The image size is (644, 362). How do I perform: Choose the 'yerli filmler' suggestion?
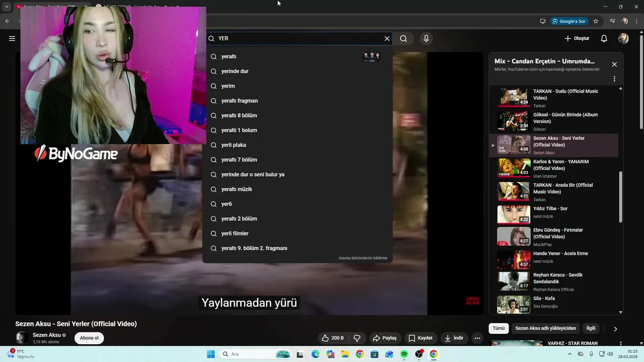pos(297,233)
